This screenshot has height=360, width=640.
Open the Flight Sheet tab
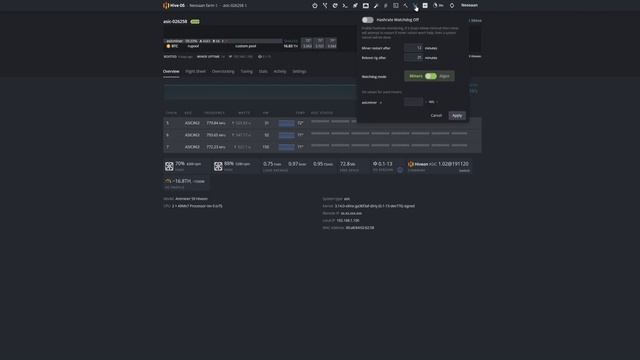click(196, 71)
